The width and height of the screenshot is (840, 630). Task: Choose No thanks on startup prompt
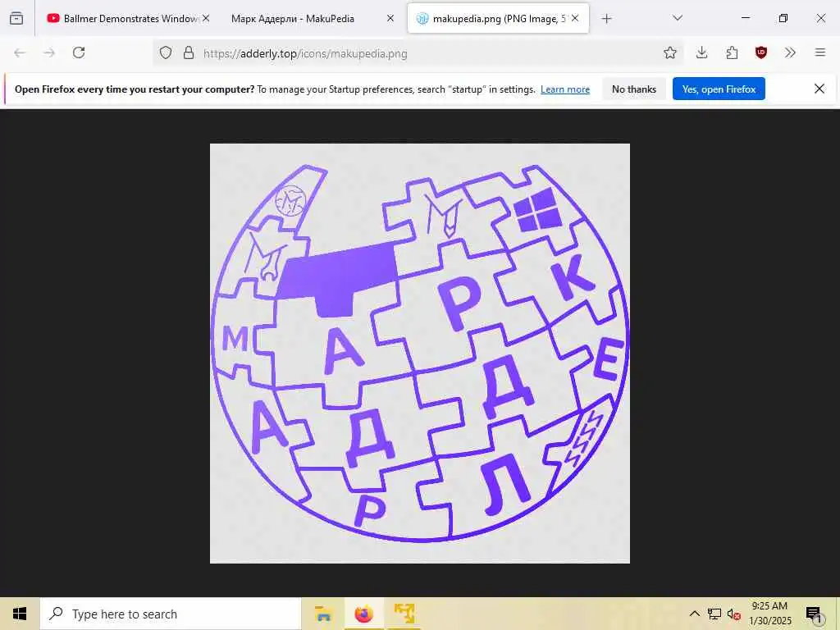click(x=634, y=89)
